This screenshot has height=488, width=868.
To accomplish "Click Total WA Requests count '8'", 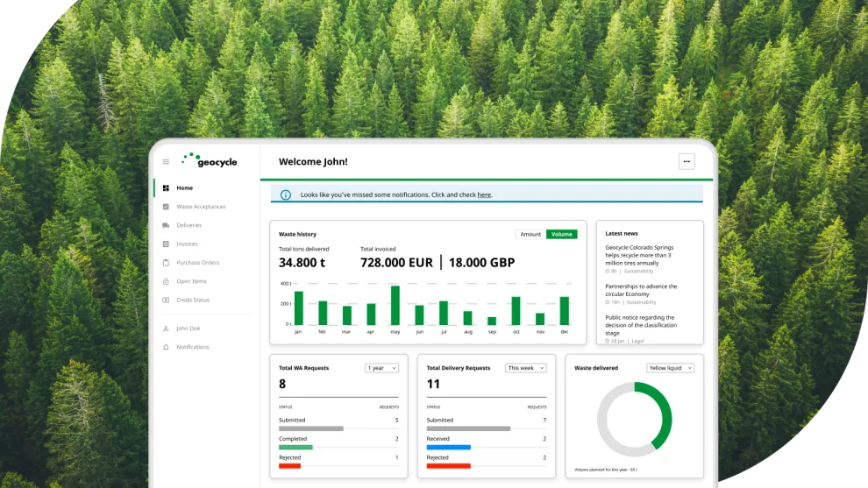I will [x=282, y=384].
